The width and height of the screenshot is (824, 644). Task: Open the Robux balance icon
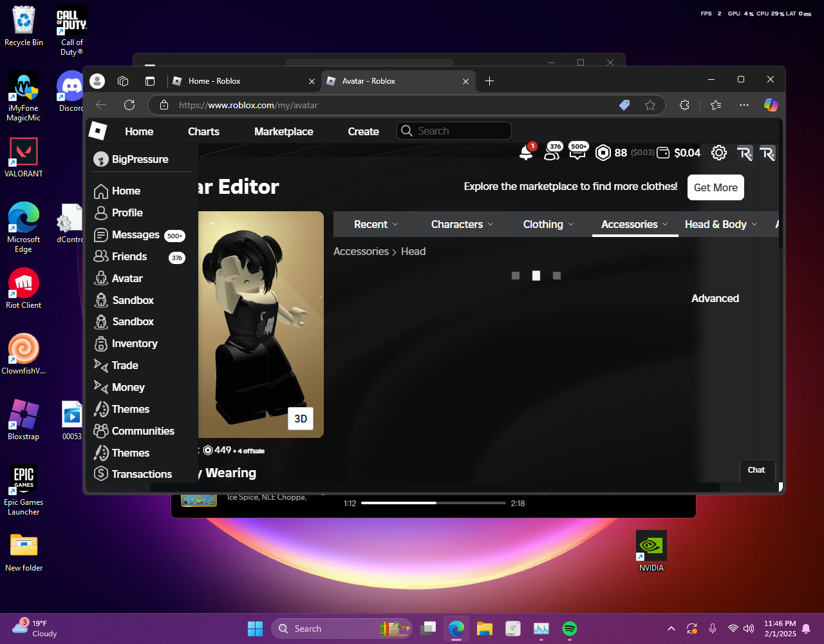603,153
